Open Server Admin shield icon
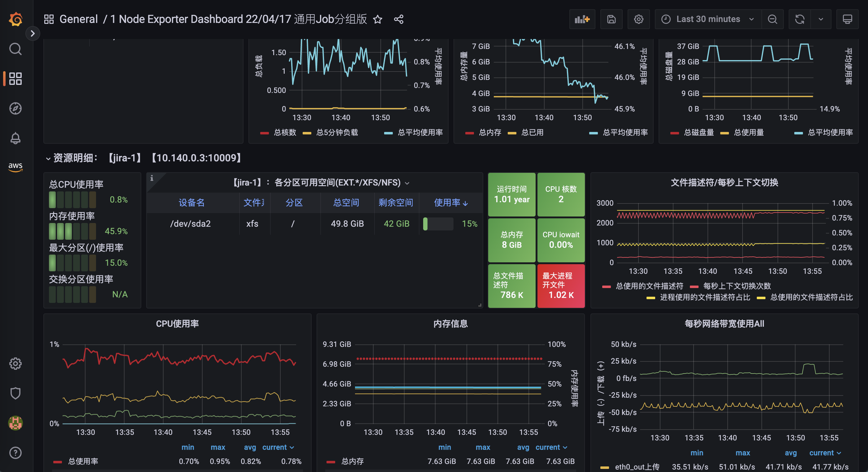Screen dimensions: 868x472 [x=15, y=393]
